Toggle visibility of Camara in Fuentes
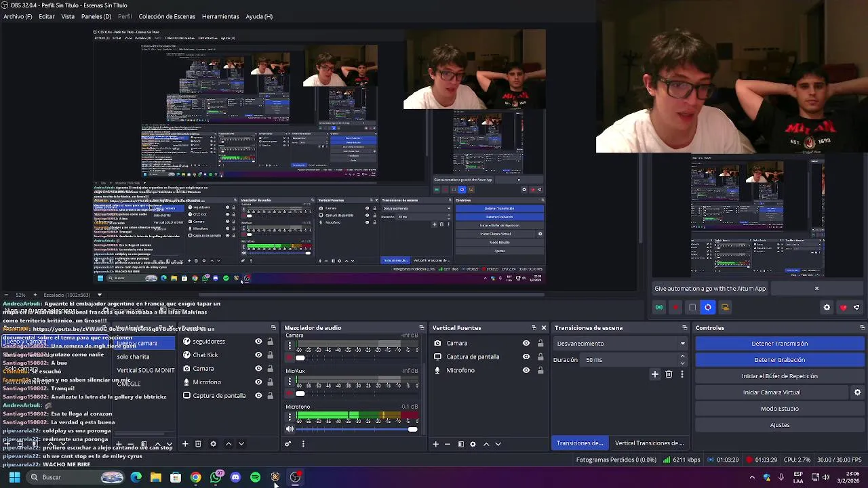 [258, 369]
